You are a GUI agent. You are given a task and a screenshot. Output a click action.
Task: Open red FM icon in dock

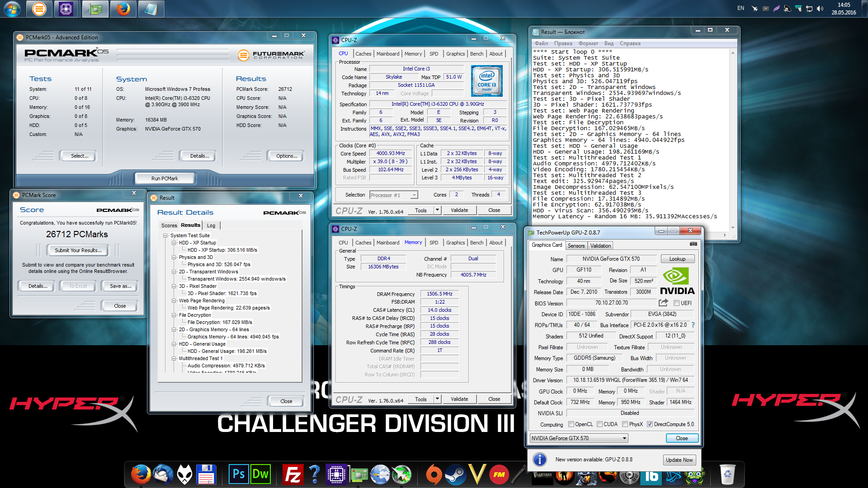pyautogui.click(x=499, y=474)
